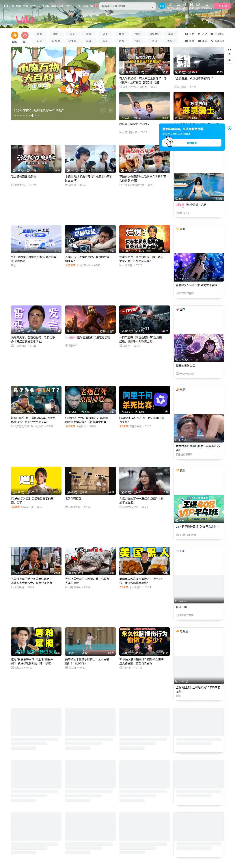Screen dimensions: 235x868
Task: Click the 首页 home link in the header
Action: (9, 6)
